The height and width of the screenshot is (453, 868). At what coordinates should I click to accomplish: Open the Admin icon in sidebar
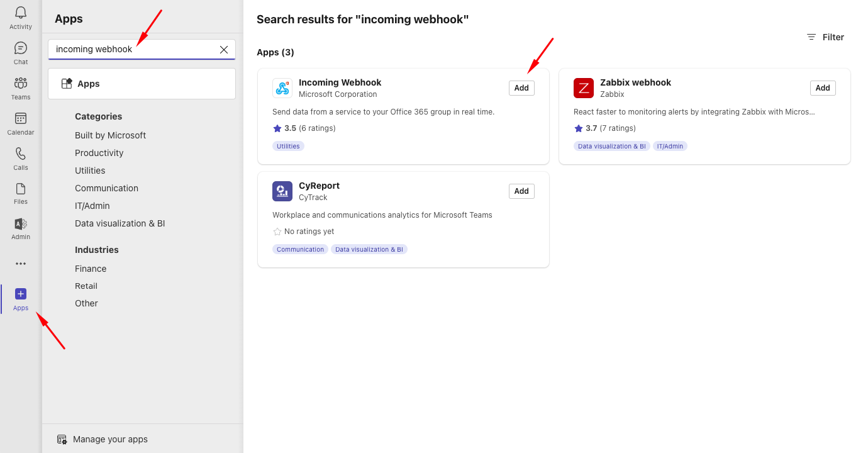pyautogui.click(x=21, y=224)
